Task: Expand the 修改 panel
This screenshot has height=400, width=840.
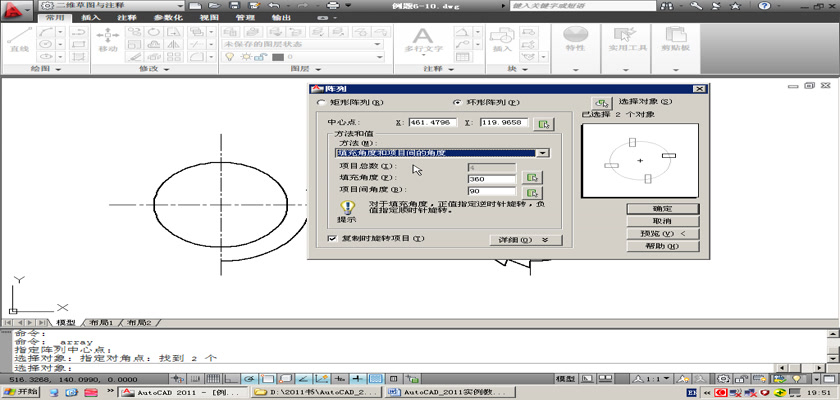Action: (154, 69)
